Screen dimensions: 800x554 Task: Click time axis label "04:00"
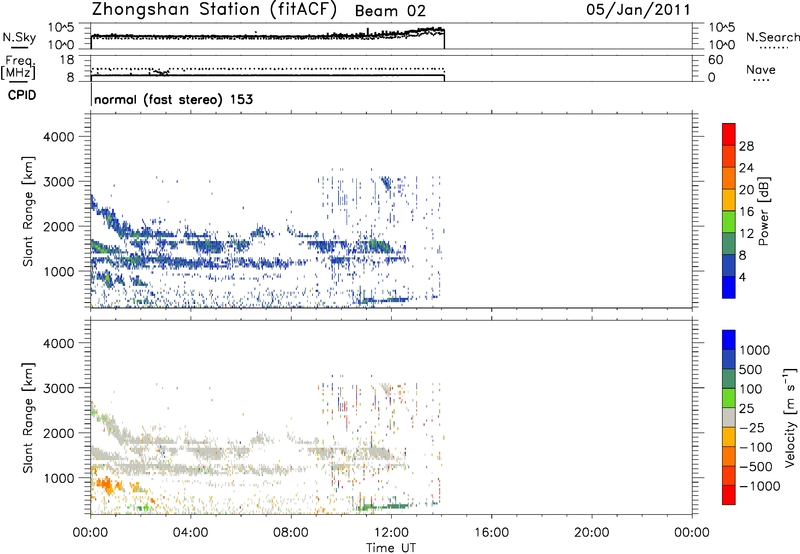[191, 532]
